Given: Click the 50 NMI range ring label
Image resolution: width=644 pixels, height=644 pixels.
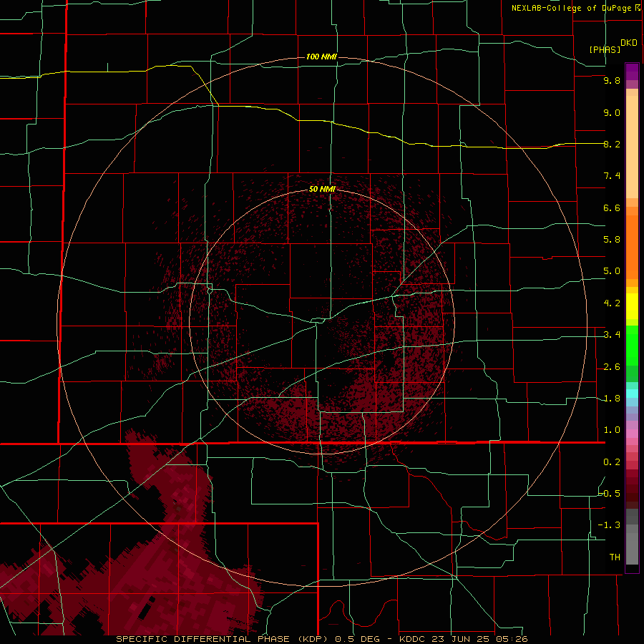Looking at the screenshot, I should click(x=322, y=189).
